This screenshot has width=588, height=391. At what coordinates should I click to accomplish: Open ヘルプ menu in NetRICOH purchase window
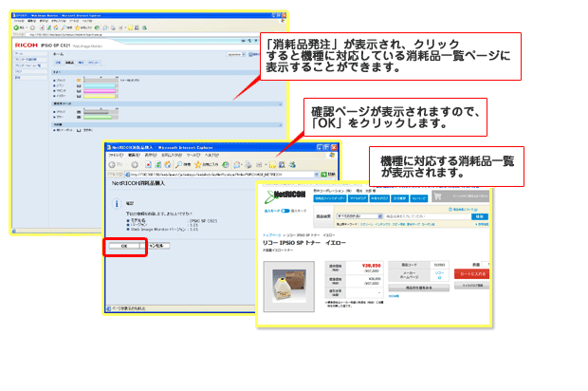click(211, 155)
